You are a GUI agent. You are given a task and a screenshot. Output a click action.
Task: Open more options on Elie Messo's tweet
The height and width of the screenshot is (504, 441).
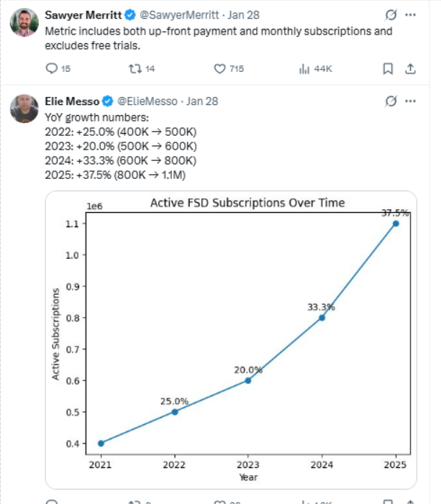point(410,101)
